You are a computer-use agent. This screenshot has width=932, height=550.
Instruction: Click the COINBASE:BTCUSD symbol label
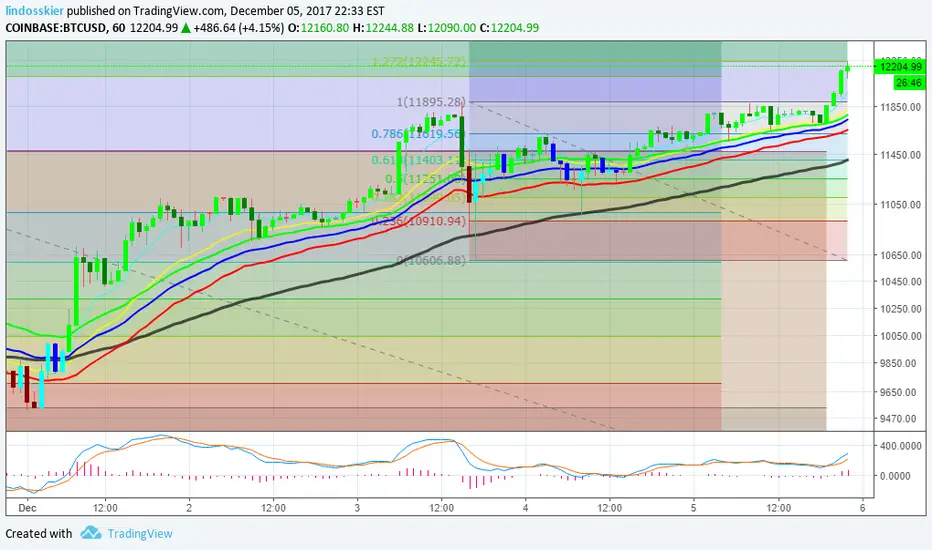56,27
